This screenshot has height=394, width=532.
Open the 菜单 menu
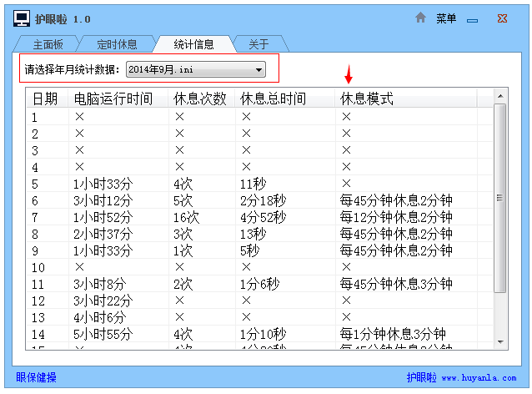click(x=446, y=18)
